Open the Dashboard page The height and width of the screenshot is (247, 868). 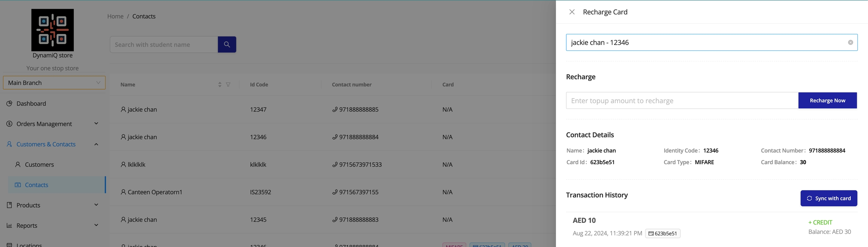tap(31, 104)
